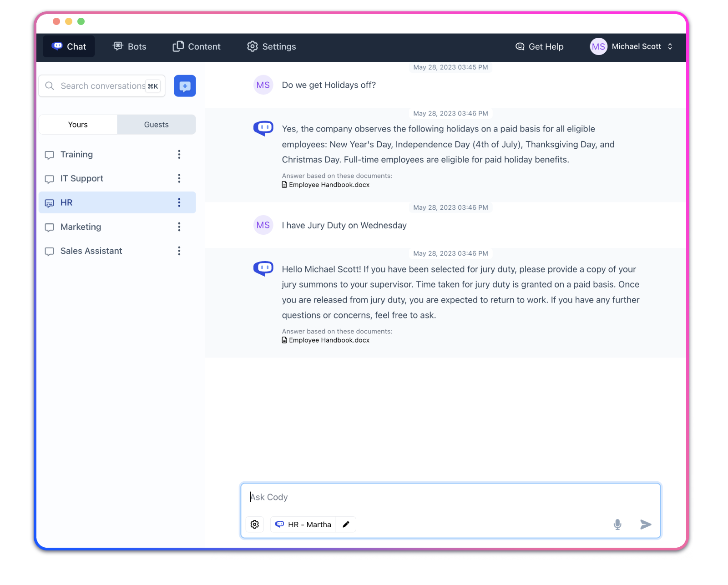Expand the Michael Scott account menu

coord(670,46)
